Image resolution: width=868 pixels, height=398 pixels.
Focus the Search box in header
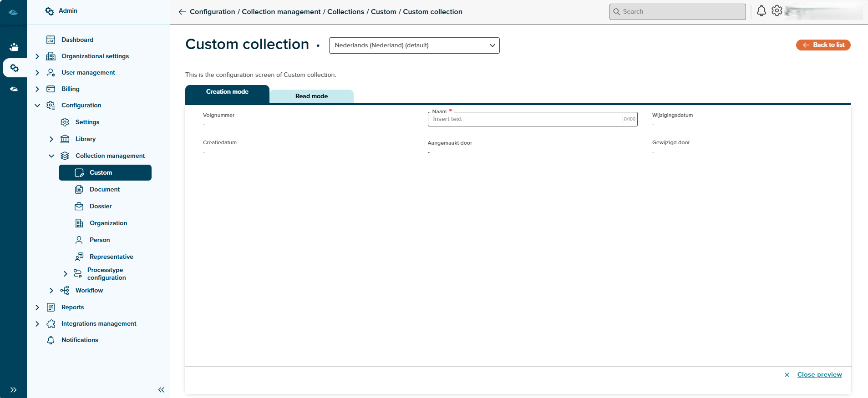(677, 12)
